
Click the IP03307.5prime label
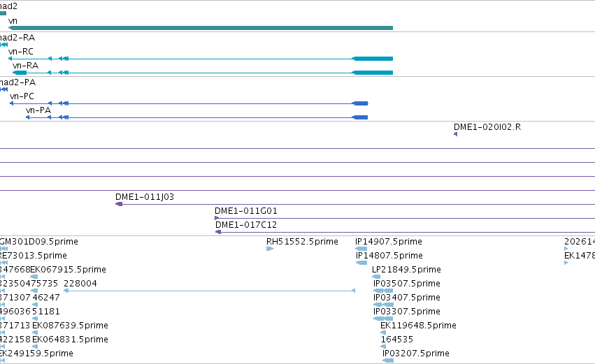click(x=407, y=312)
